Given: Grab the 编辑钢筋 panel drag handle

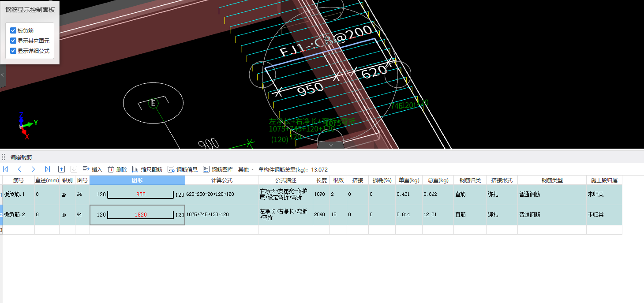Looking at the screenshot, I should click(x=4, y=157).
